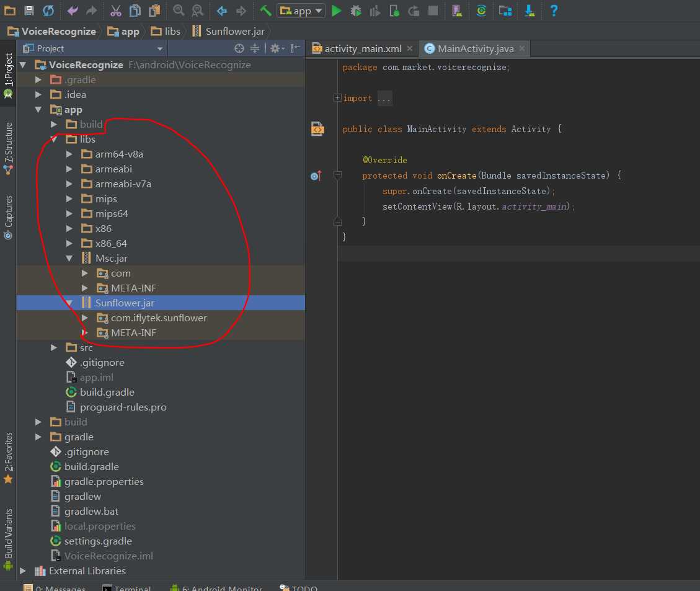Sync project with Gradle files icon
This screenshot has width=700, height=591.
481,11
